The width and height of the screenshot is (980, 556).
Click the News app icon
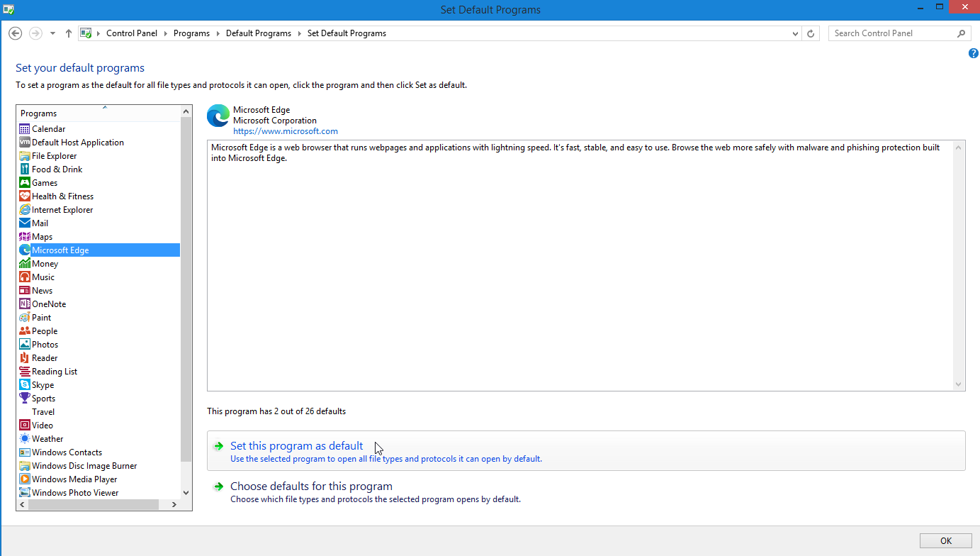click(25, 291)
